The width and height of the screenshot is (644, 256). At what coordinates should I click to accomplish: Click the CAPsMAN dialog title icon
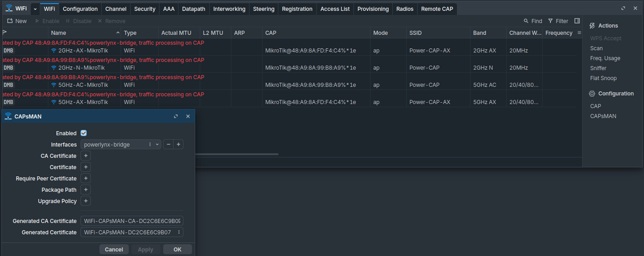[8, 116]
